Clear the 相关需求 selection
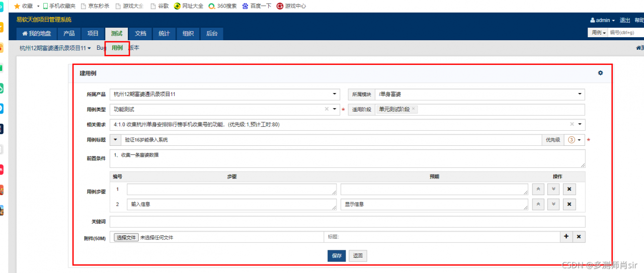 click(x=572, y=124)
